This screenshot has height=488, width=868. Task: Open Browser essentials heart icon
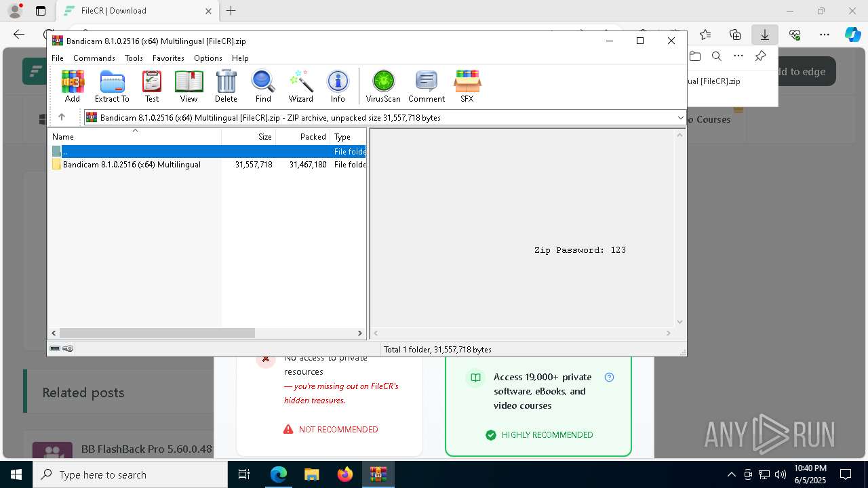tap(795, 35)
